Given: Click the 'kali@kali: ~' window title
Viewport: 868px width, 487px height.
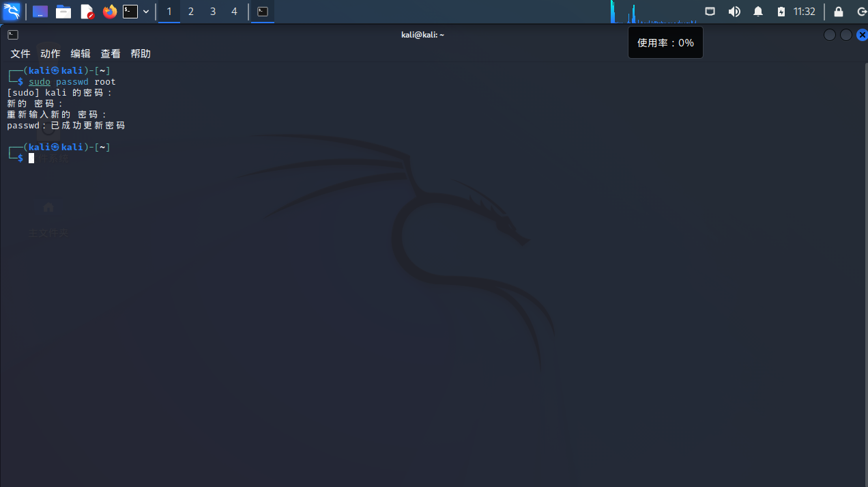Looking at the screenshot, I should [422, 35].
